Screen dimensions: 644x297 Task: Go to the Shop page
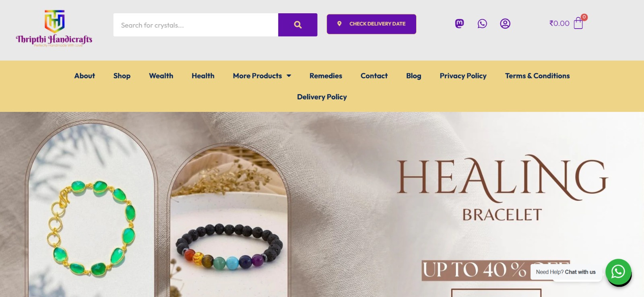pos(122,76)
